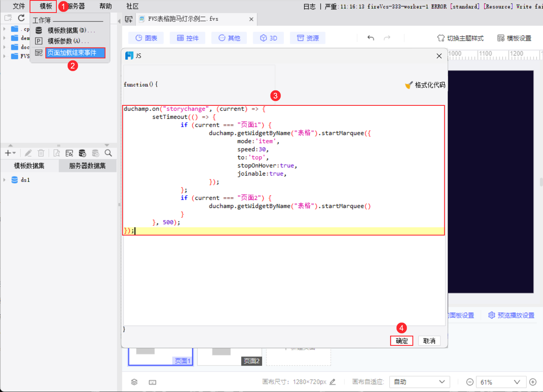Open the 帮助 menu
This screenshot has height=392, width=543.
pos(105,6)
